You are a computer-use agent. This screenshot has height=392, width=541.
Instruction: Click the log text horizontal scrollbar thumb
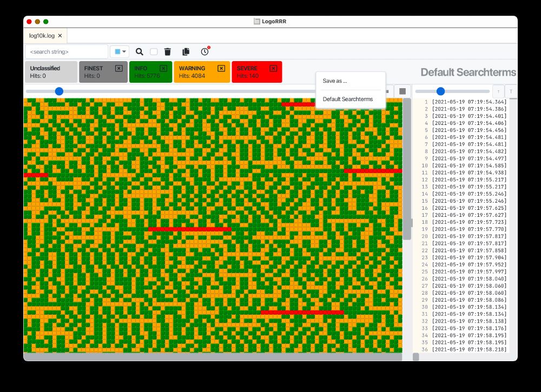click(416, 357)
